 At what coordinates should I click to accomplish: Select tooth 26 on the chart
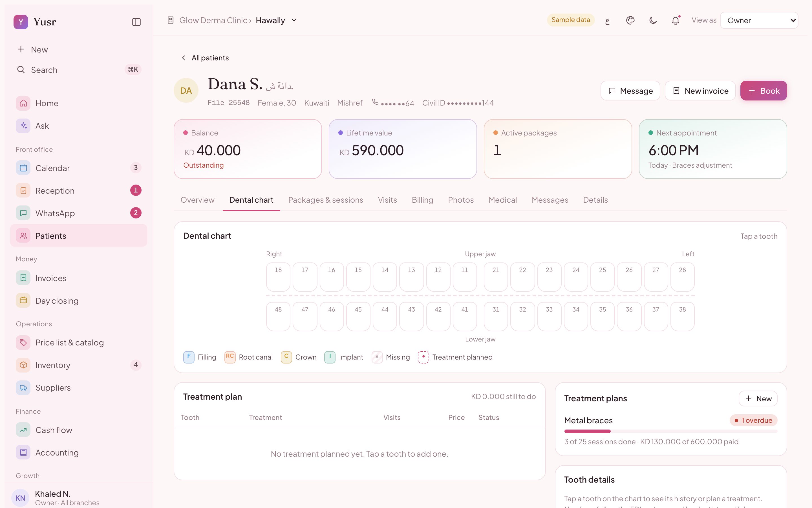(x=629, y=277)
